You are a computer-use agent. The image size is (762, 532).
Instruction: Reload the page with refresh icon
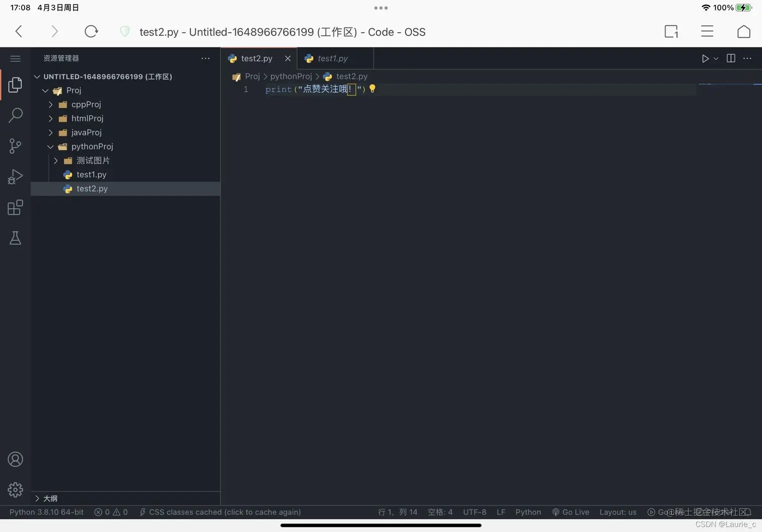coord(91,32)
